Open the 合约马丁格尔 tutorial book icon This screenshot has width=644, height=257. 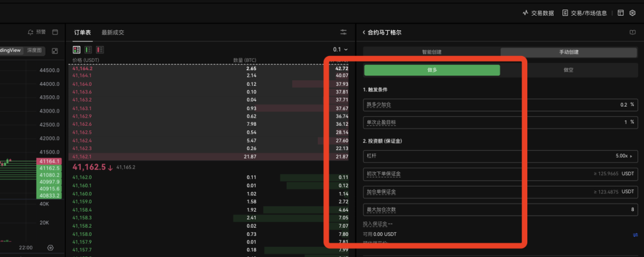pyautogui.click(x=632, y=32)
